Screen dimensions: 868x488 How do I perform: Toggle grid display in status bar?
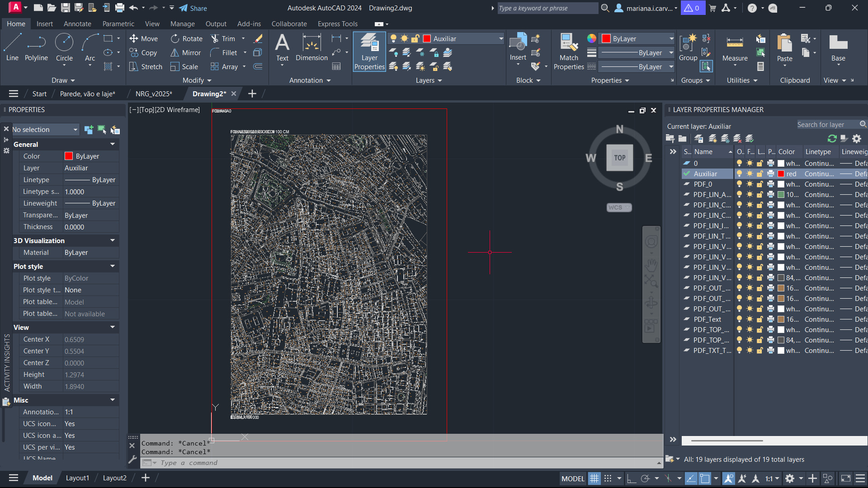pos(594,478)
